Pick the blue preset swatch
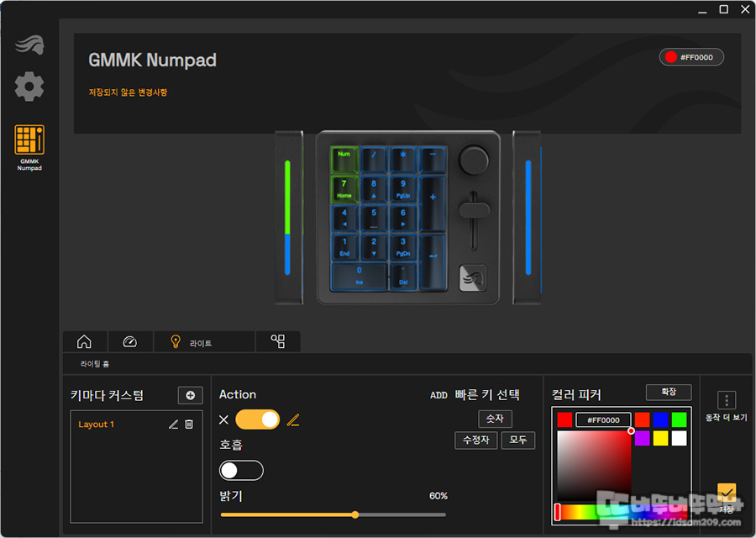Image resolution: width=756 pixels, height=538 pixels. (x=660, y=419)
